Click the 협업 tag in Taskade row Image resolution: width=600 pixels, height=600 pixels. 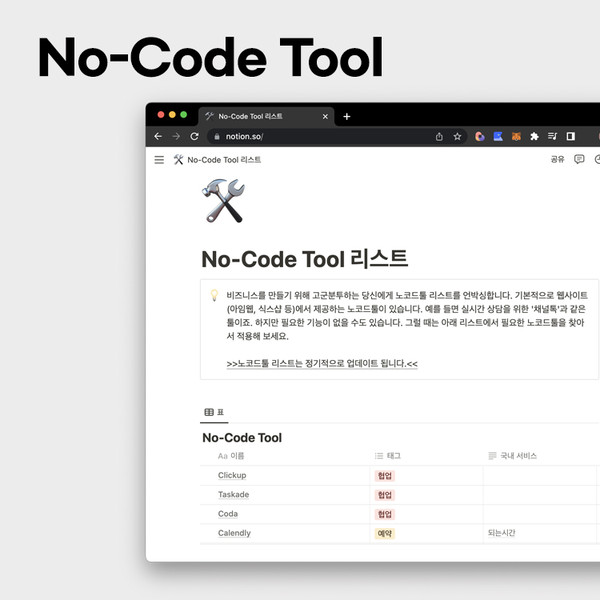385,495
